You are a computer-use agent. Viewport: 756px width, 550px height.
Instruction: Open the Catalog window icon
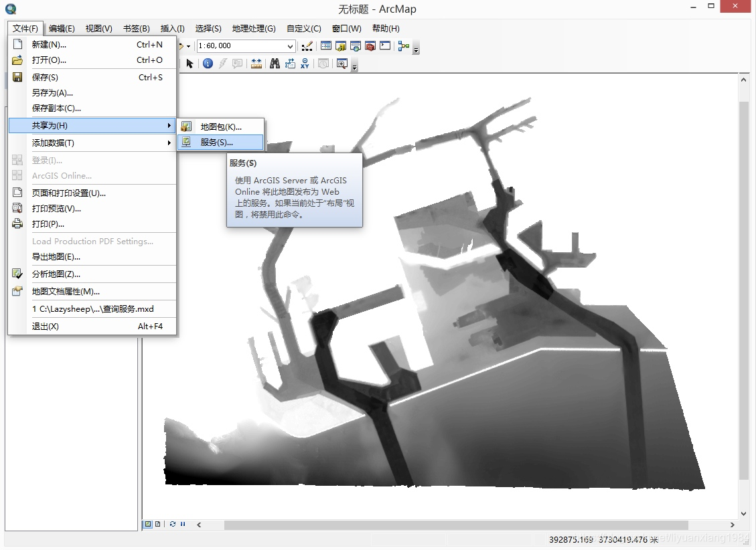(x=341, y=46)
